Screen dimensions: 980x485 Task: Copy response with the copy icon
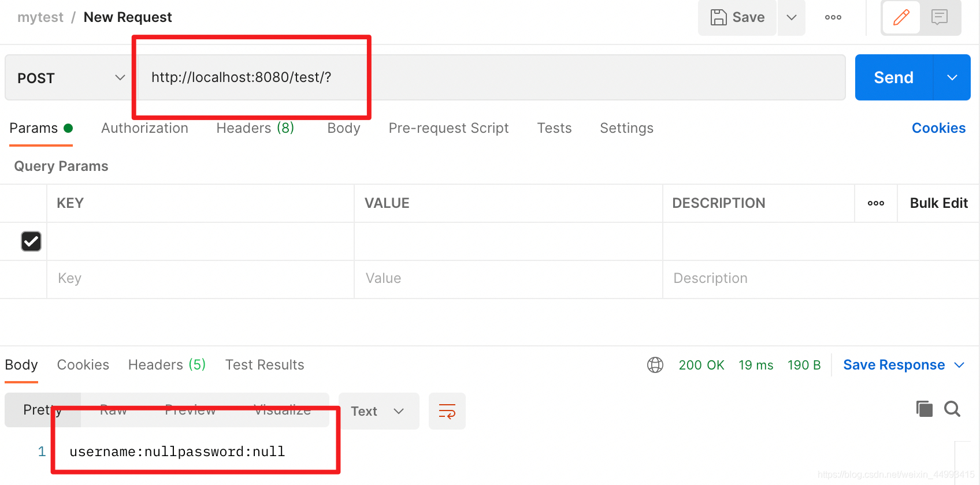tap(924, 409)
